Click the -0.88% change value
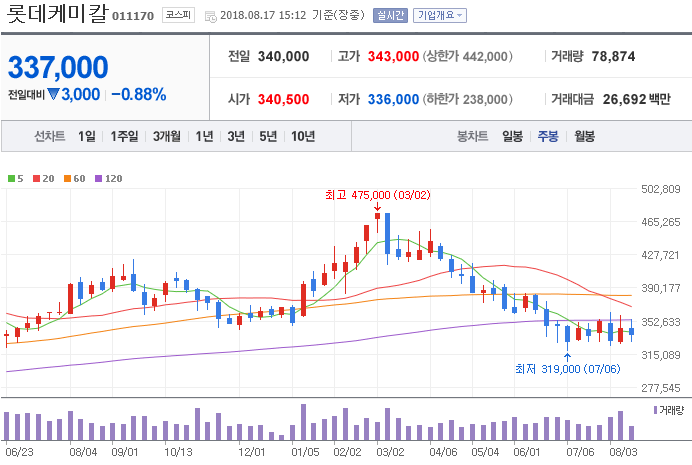 coord(139,94)
